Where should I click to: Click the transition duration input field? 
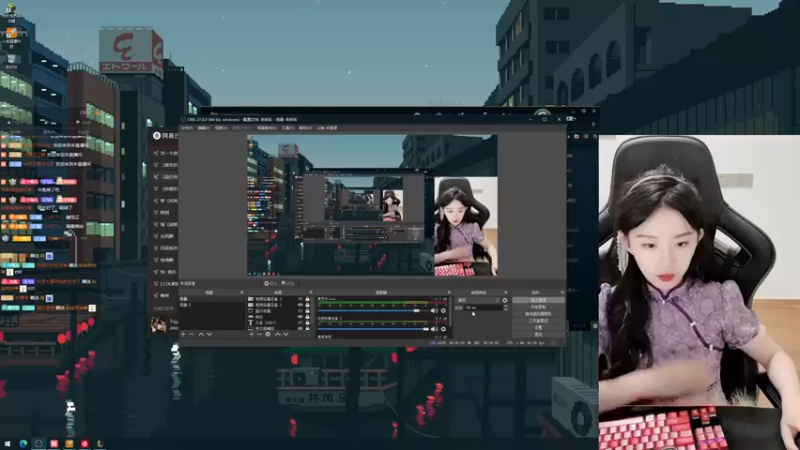[x=483, y=308]
